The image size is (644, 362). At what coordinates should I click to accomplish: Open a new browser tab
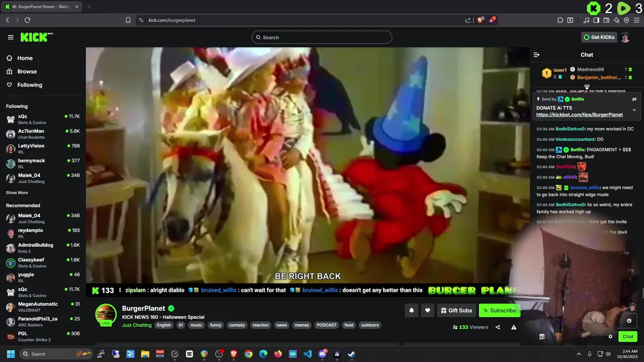tap(89, 7)
